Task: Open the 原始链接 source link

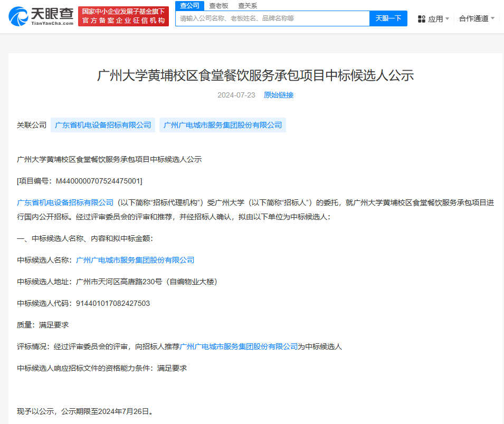Action: click(279, 95)
